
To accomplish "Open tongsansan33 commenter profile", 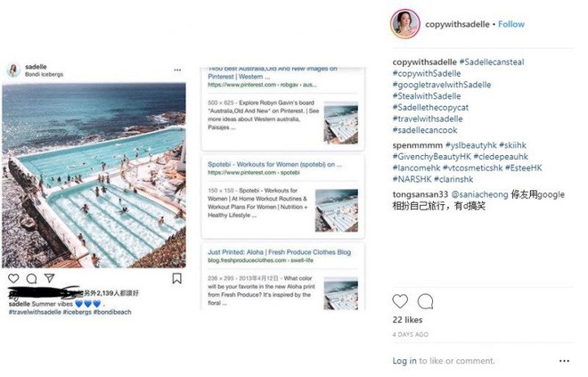I will coord(424,194).
